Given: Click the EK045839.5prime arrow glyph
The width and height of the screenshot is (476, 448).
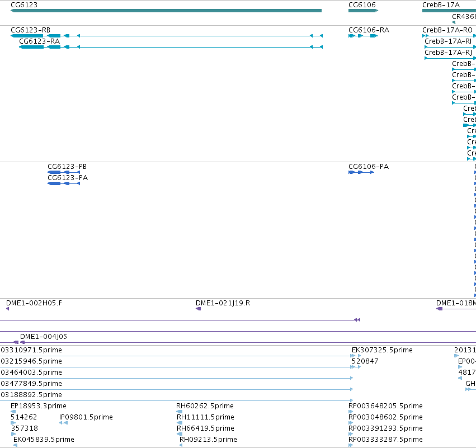Looking at the screenshot, I should pos(15,445).
